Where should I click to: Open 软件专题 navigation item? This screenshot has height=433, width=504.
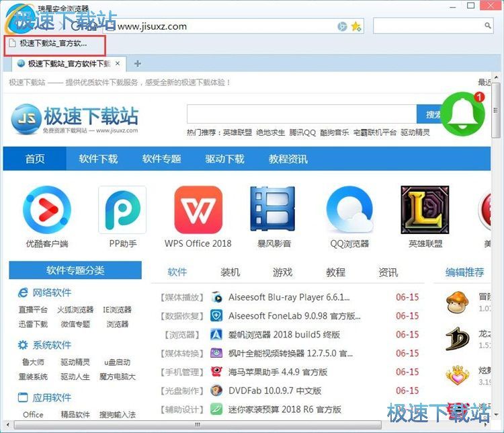[161, 159]
